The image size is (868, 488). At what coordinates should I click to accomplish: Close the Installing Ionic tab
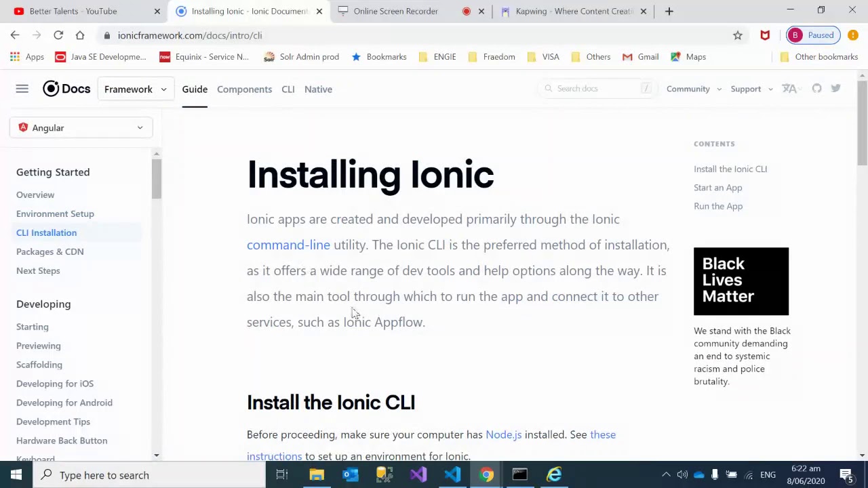319,11
